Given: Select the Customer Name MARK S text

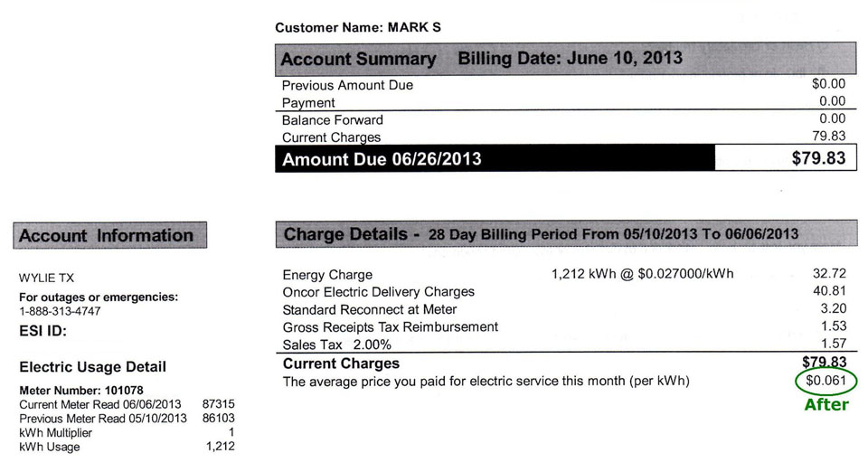Looking at the screenshot, I should [358, 28].
